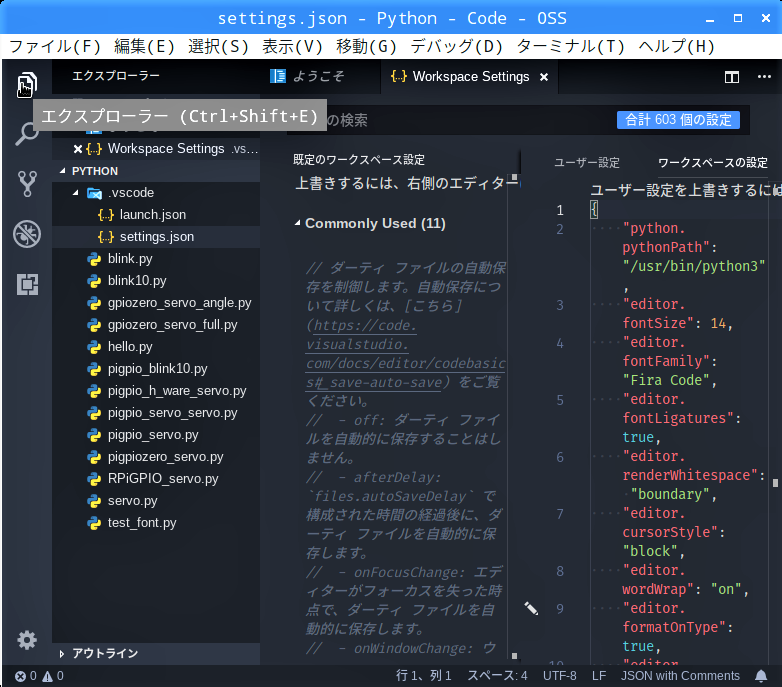Click the JSON icon next to launch.json
The width and height of the screenshot is (782, 687).
[x=106, y=215]
